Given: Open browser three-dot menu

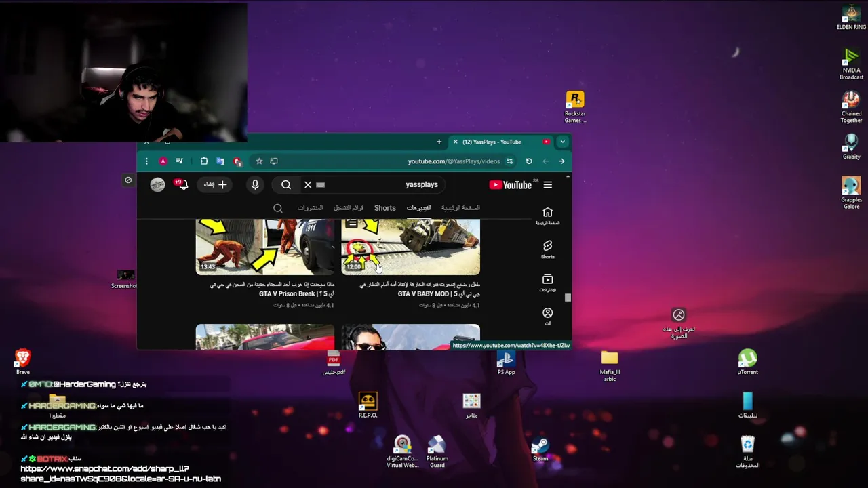Looking at the screenshot, I should [x=146, y=161].
